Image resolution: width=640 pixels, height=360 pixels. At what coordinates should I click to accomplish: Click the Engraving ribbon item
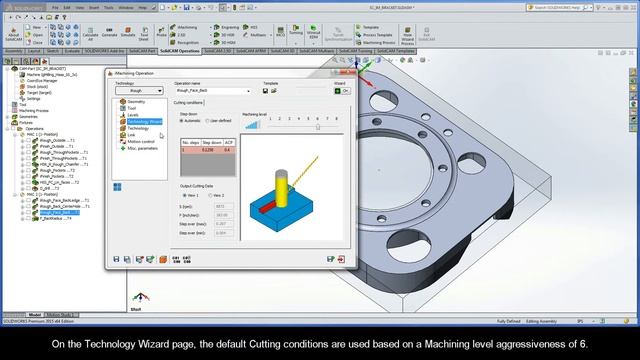[x=227, y=27]
